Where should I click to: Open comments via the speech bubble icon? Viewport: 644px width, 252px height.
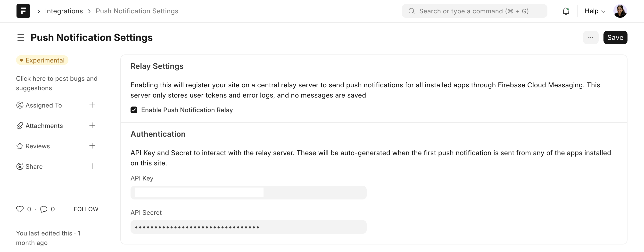tap(43, 209)
